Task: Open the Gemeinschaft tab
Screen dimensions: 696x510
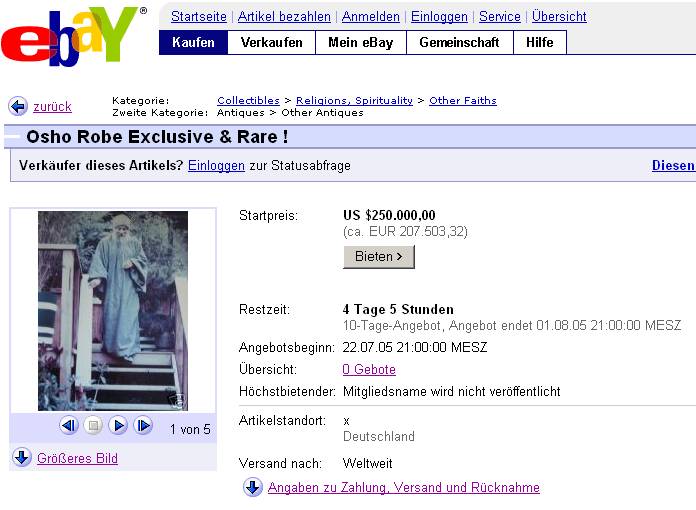Action: coord(459,43)
